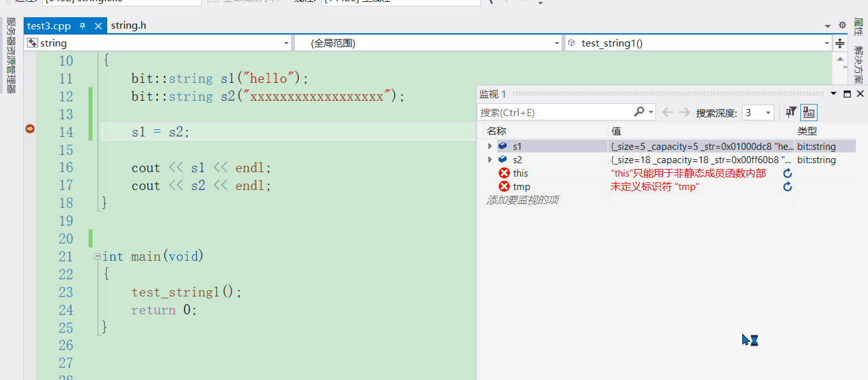This screenshot has width=868, height=380.
Task: Click line number 16 in the gutter
Action: coord(66,168)
